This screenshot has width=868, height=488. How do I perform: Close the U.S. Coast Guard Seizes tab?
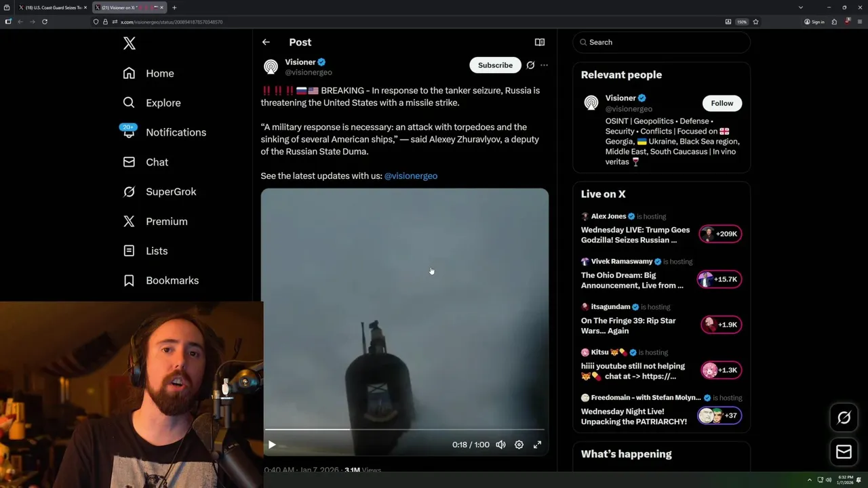tap(85, 7)
